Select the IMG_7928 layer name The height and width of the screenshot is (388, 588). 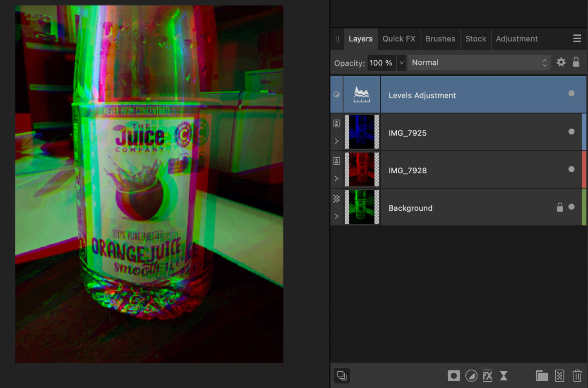[407, 170]
